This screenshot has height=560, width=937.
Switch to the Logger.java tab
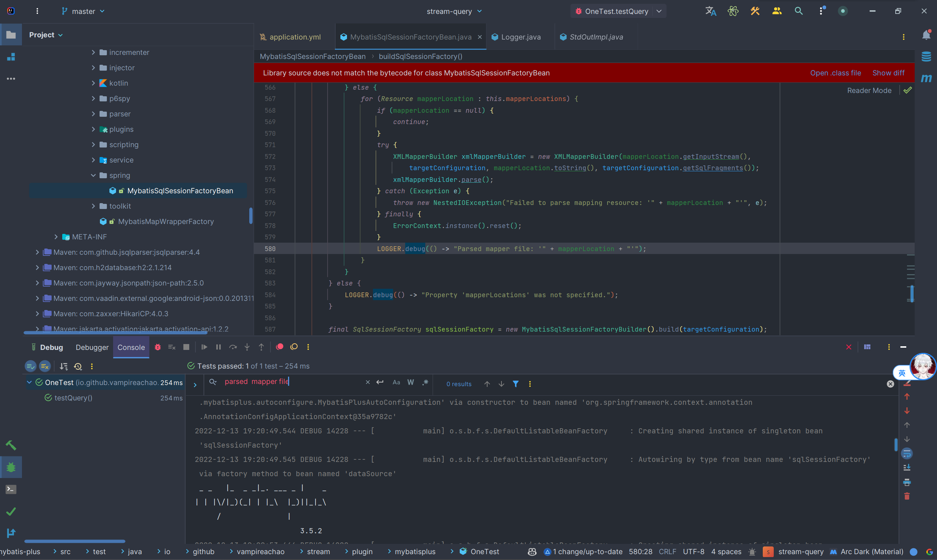tap(520, 37)
